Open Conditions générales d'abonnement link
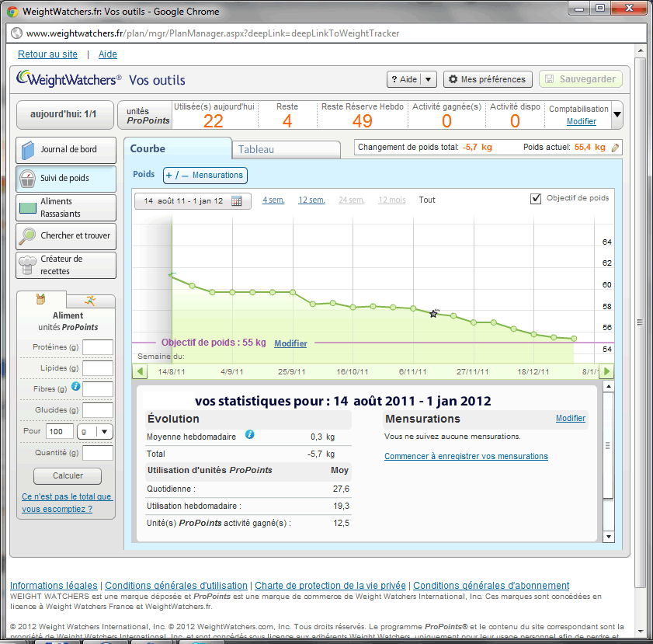The height and width of the screenshot is (644, 653). 491,585
